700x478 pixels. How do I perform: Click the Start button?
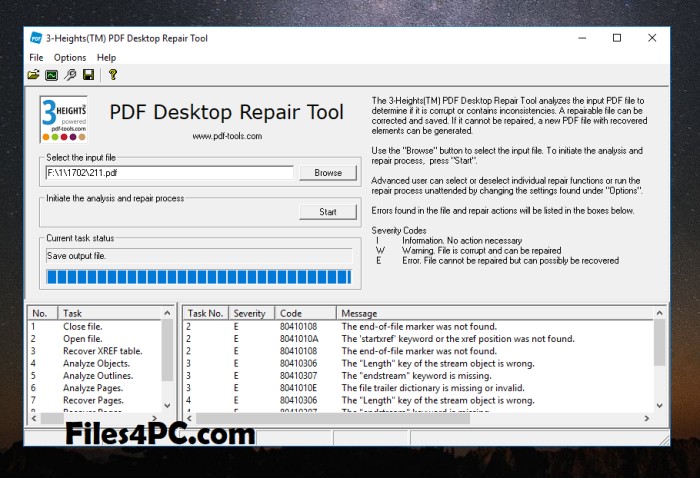(x=328, y=212)
